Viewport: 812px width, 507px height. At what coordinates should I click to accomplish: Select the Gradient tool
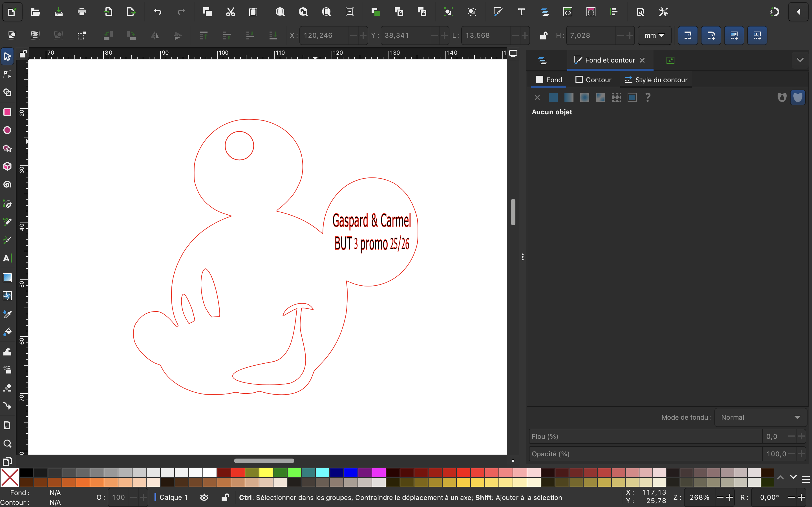(7, 278)
